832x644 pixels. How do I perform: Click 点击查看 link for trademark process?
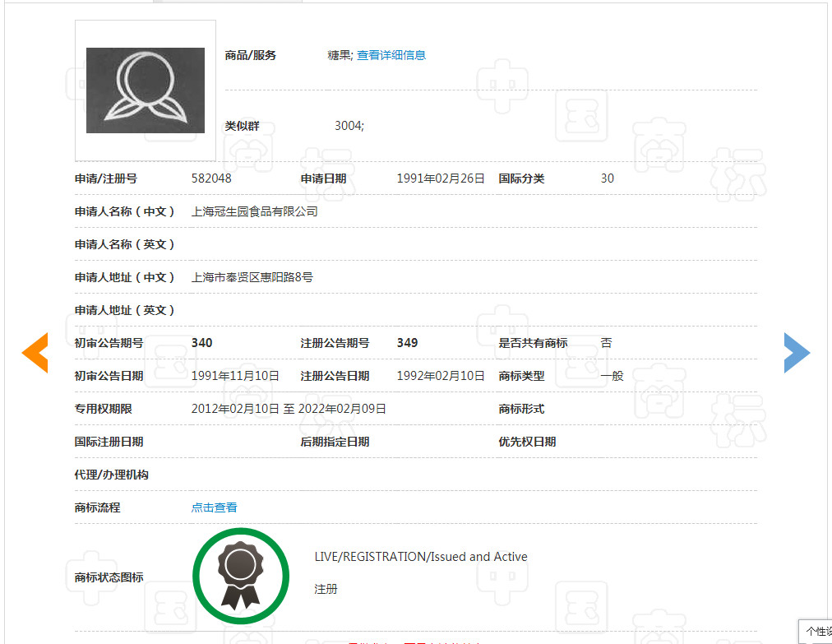[214, 507]
